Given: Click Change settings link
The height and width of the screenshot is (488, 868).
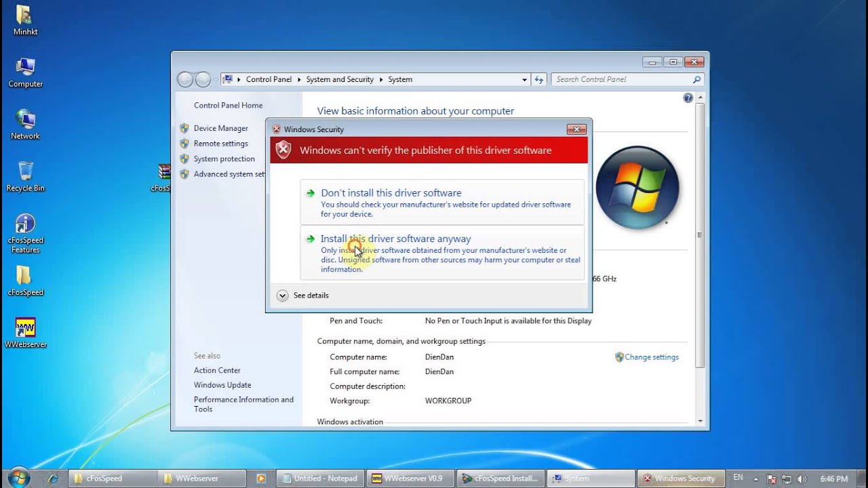Looking at the screenshot, I should pos(652,357).
